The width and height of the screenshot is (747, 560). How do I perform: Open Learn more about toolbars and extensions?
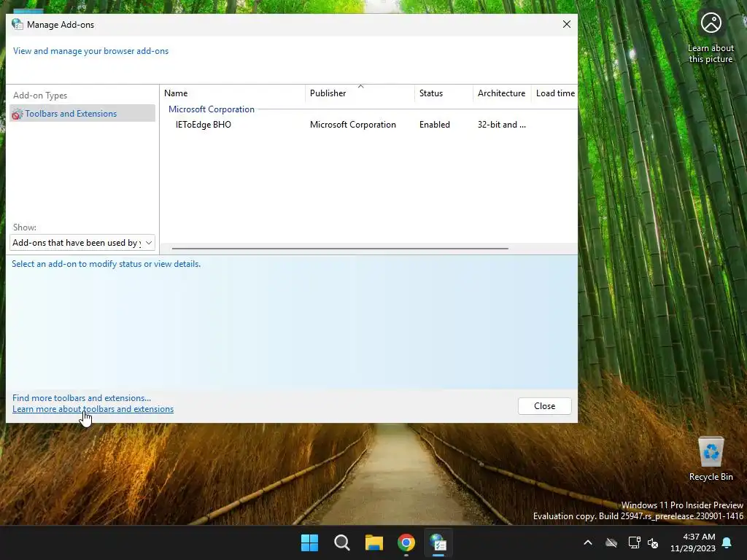click(93, 409)
